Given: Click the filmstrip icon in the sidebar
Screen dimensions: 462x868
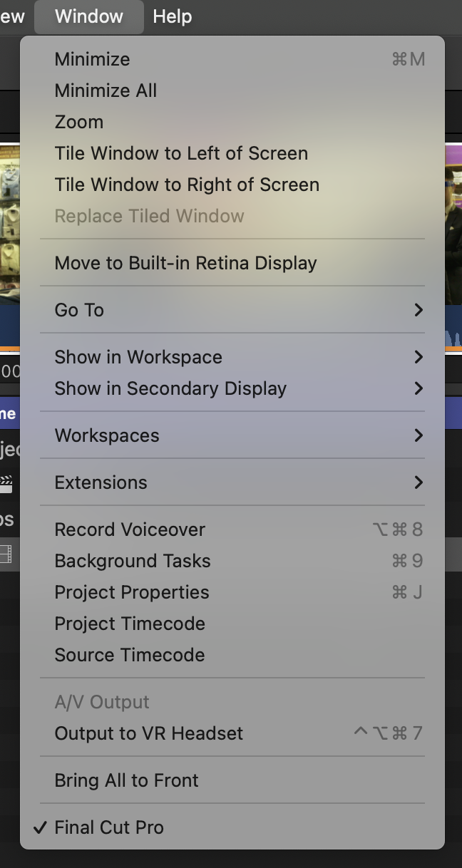Looking at the screenshot, I should click(6, 554).
